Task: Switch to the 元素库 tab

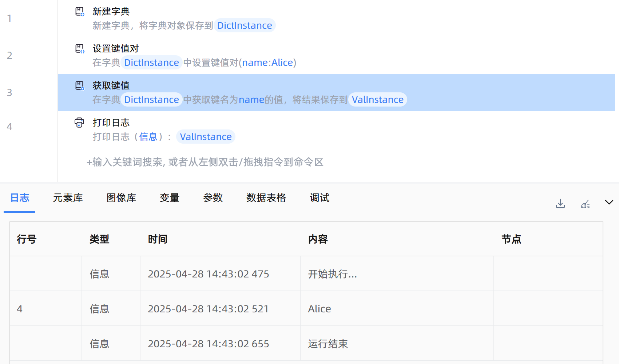Action: click(x=68, y=198)
